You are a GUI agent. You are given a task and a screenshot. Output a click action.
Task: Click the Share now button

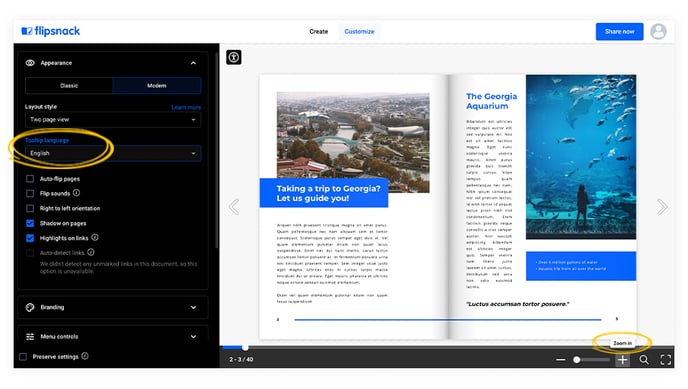(x=619, y=32)
